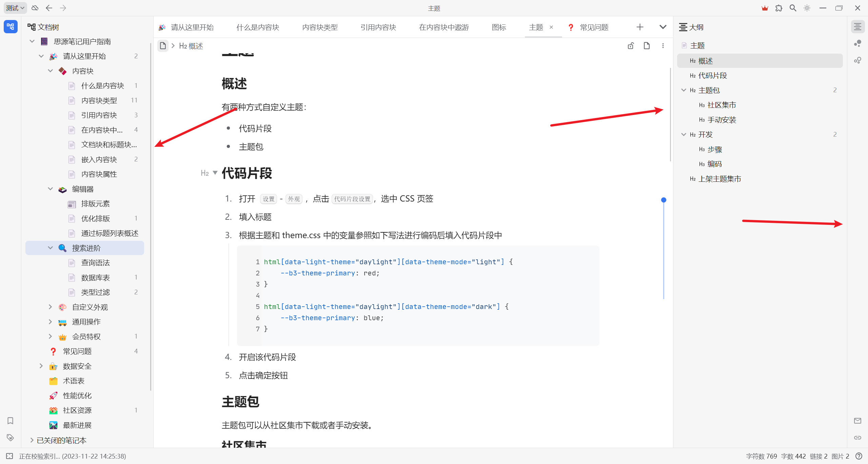Viewport: 868px width, 464px height.
Task: Click the plugins puzzle icon
Action: click(x=778, y=8)
